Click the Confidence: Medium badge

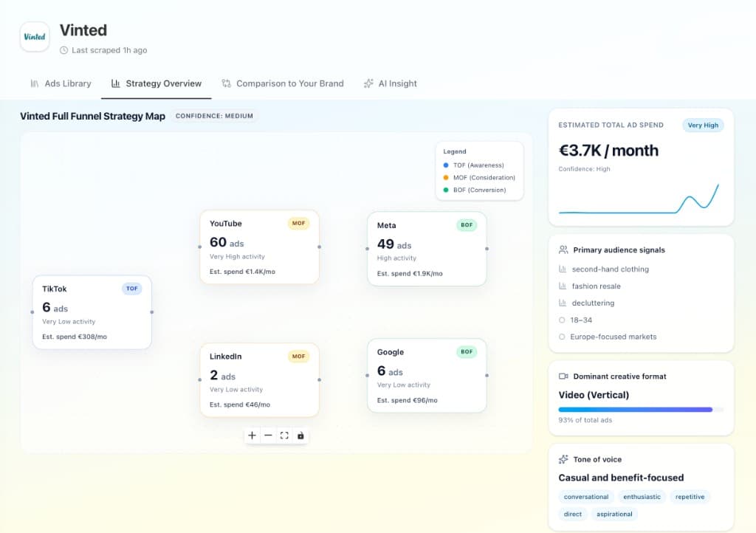(x=214, y=116)
